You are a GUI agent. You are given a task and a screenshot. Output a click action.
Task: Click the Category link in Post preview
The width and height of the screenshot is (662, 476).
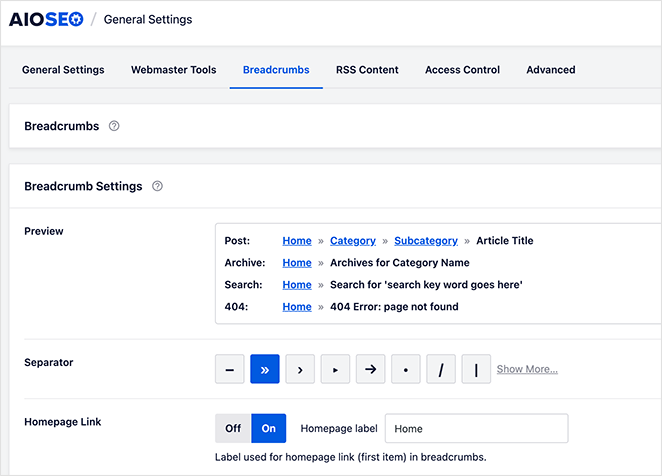click(352, 241)
